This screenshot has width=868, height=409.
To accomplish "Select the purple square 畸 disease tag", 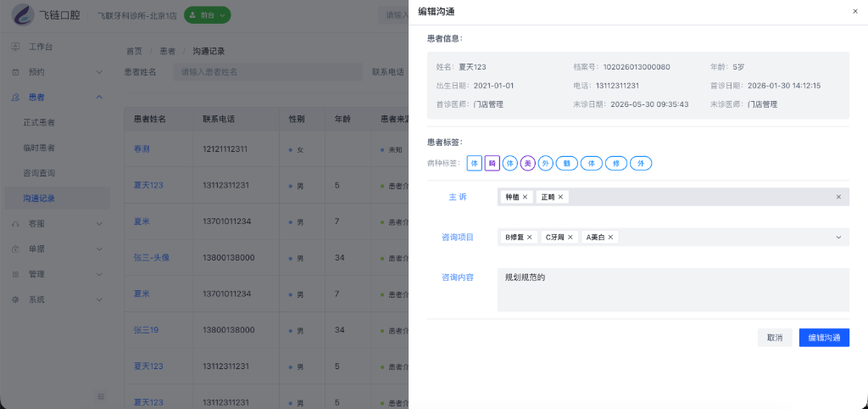I will (492, 164).
